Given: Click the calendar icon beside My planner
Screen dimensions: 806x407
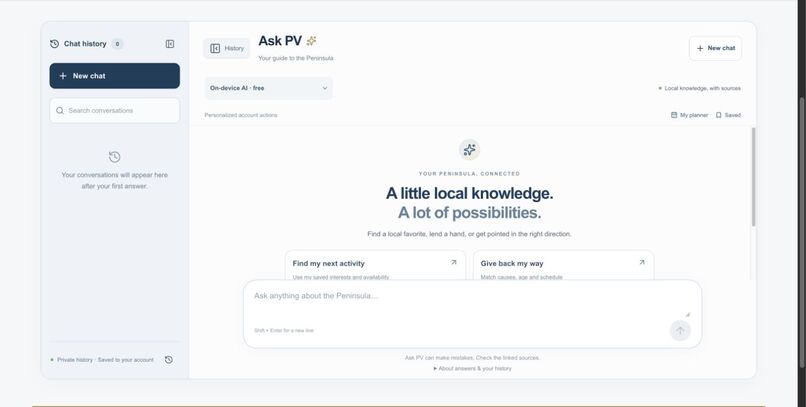Looking at the screenshot, I should [674, 115].
